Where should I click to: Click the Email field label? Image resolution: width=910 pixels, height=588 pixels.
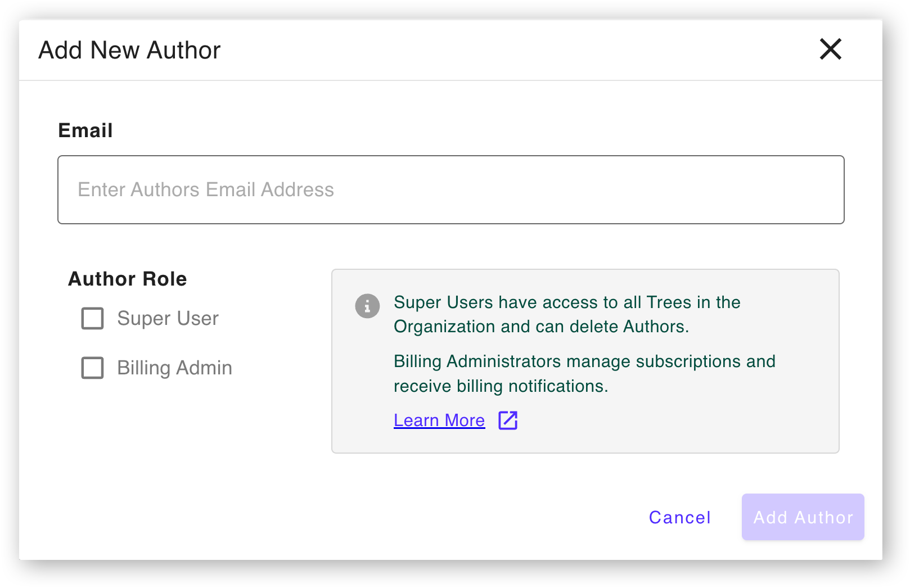(x=85, y=130)
